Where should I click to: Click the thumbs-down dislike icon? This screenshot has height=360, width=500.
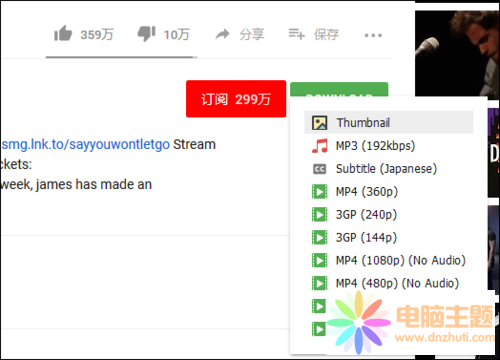click(x=146, y=34)
